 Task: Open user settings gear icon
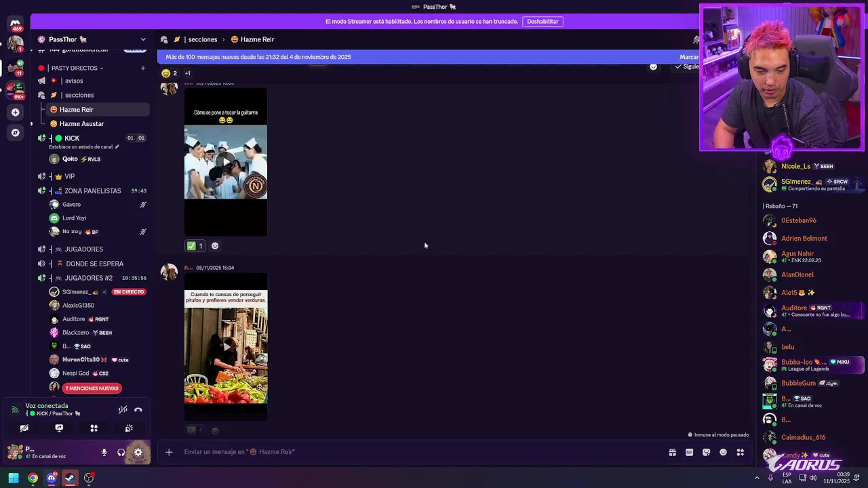coord(138,452)
